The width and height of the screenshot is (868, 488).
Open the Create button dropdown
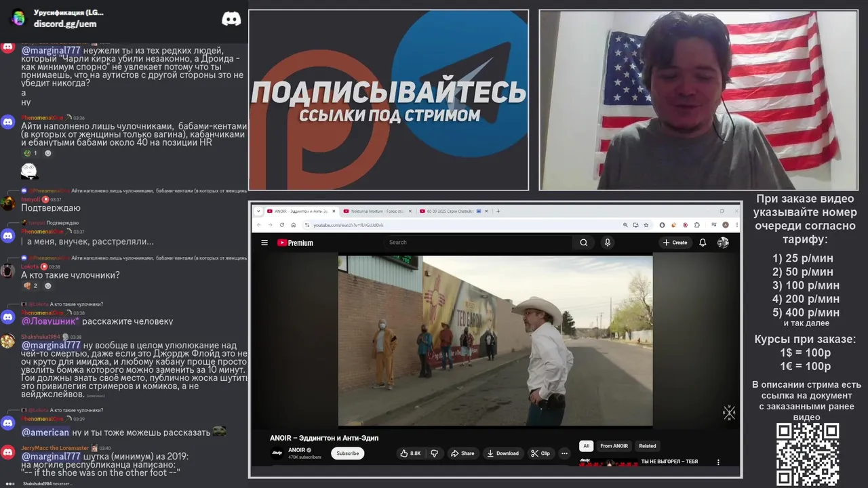point(675,243)
